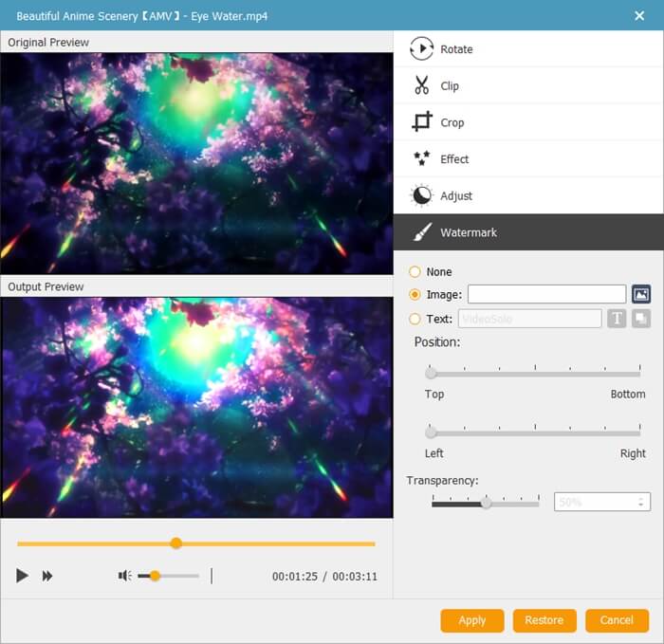
Task: Click the transparency percentage spinner arrows
Action: [640, 502]
